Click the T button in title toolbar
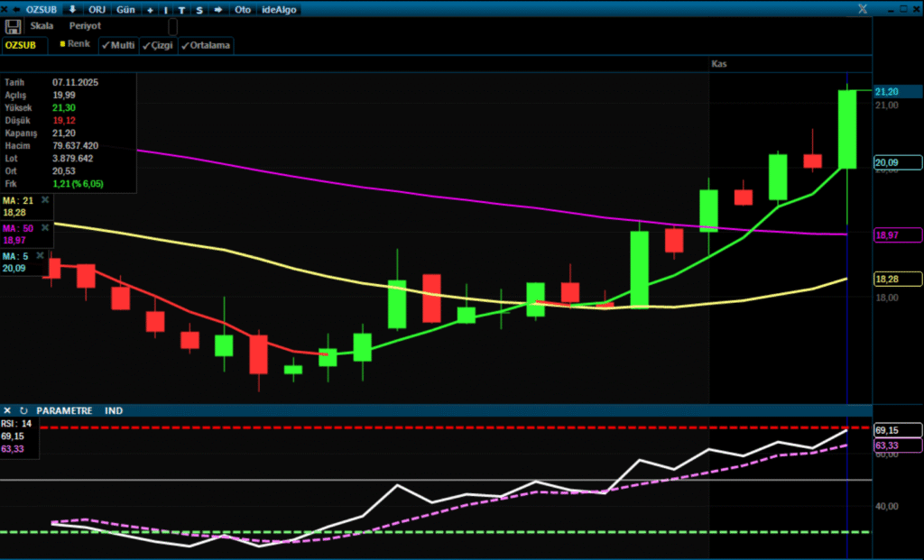 click(181, 9)
